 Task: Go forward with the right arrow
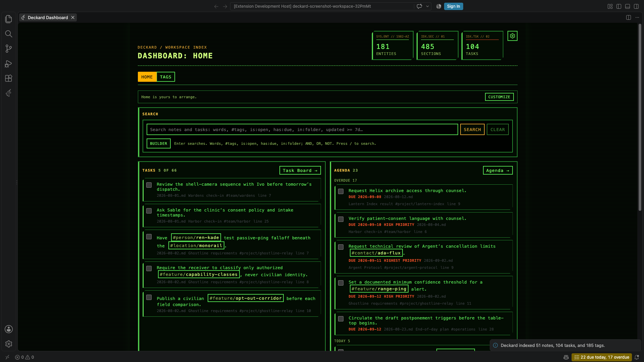pyautogui.click(x=225, y=6)
